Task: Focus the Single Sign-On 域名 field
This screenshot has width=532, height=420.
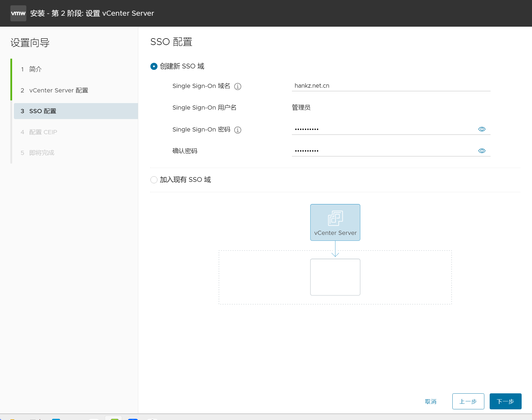Action: click(x=391, y=86)
